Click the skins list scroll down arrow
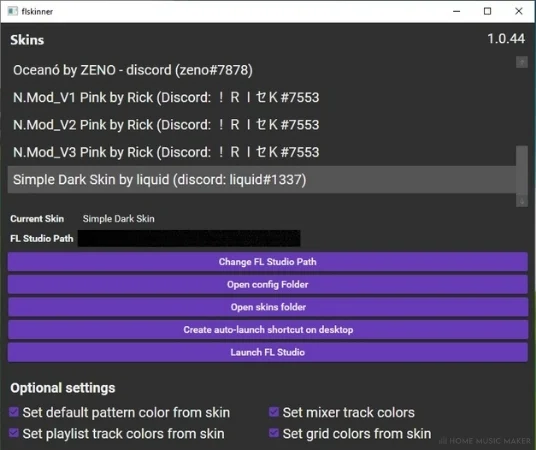 click(x=522, y=201)
